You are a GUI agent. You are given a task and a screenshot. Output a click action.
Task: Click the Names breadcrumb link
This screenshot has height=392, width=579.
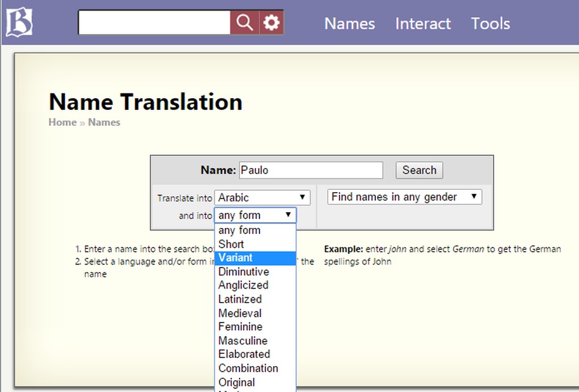(x=104, y=122)
